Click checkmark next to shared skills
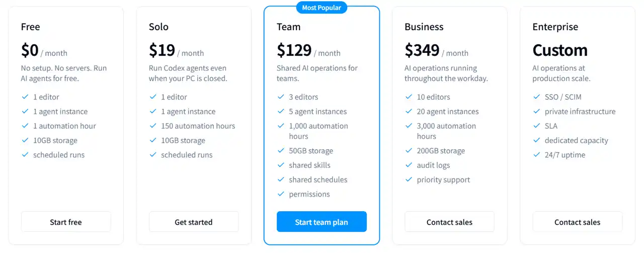The image size is (644, 253). coord(281,165)
